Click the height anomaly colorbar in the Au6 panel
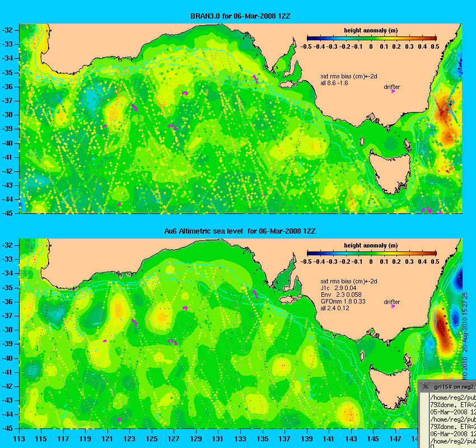The height and width of the screenshot is (448, 476). click(372, 254)
